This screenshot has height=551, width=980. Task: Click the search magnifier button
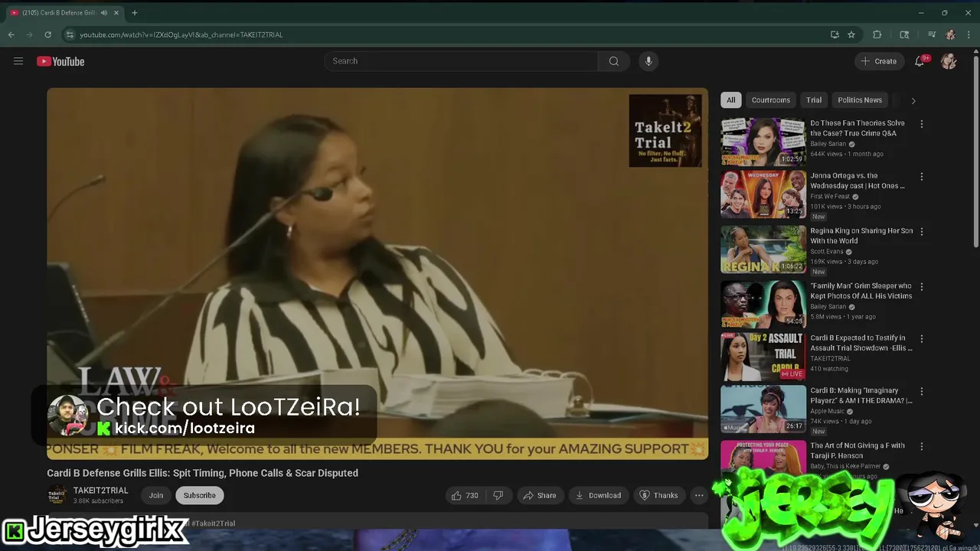pyautogui.click(x=613, y=61)
